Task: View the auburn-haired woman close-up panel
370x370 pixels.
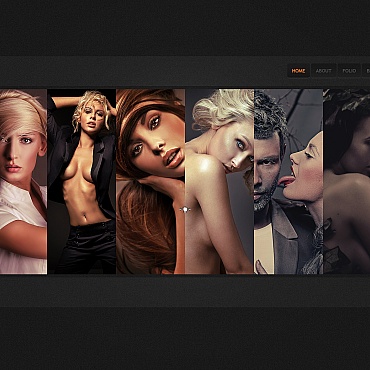Action: (x=151, y=181)
